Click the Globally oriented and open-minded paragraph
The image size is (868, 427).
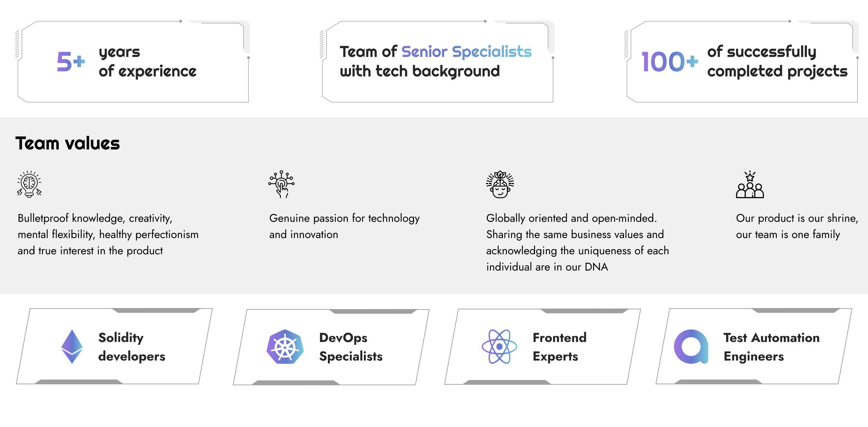coord(577,242)
